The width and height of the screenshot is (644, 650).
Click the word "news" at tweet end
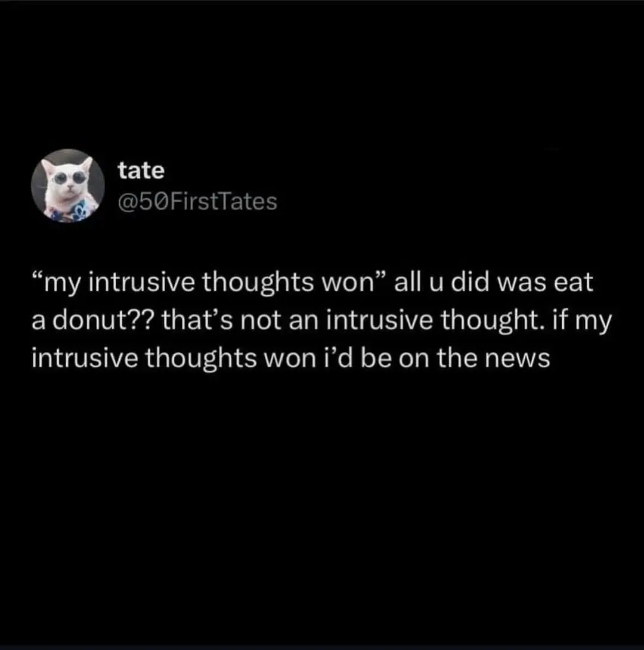coord(525,358)
